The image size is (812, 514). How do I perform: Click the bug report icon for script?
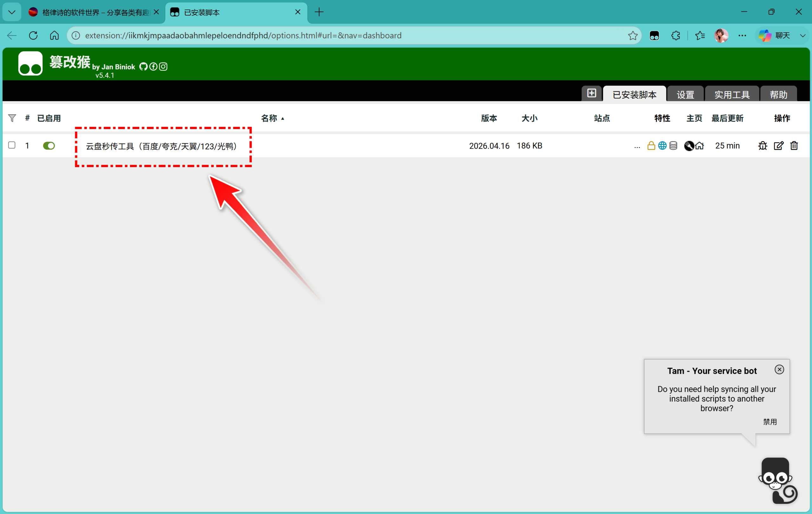[x=763, y=146]
